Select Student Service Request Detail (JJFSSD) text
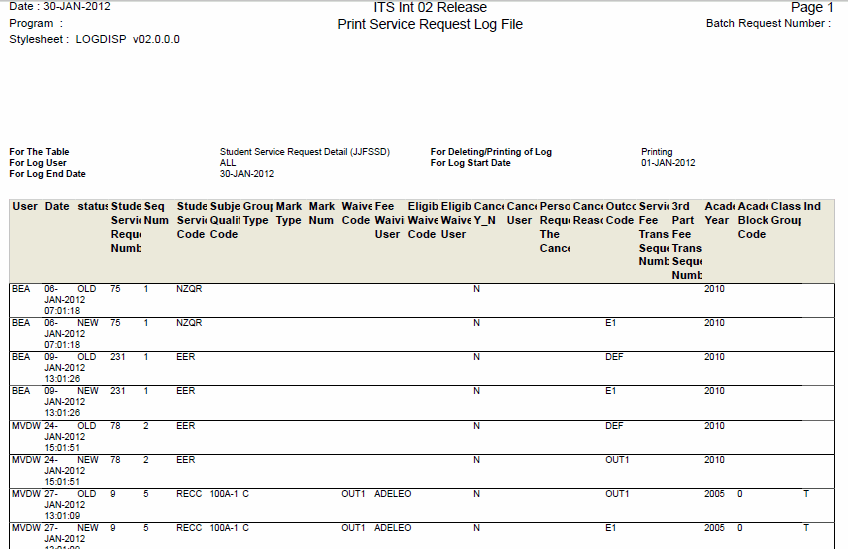 click(304, 152)
